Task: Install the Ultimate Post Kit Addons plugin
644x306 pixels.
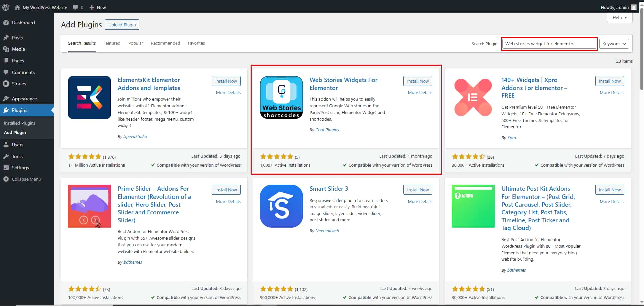Action: pos(610,190)
